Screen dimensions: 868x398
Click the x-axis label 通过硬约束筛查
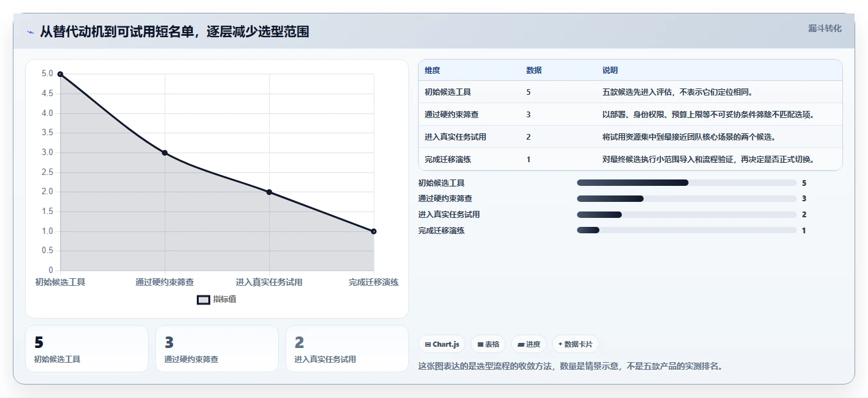[165, 282]
